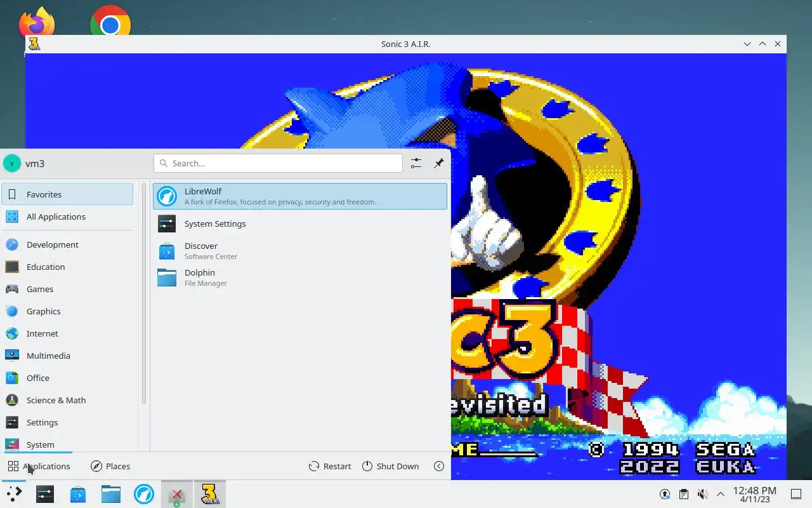812x508 pixels.
Task: Open the Science & Math category
Action: [67, 400]
